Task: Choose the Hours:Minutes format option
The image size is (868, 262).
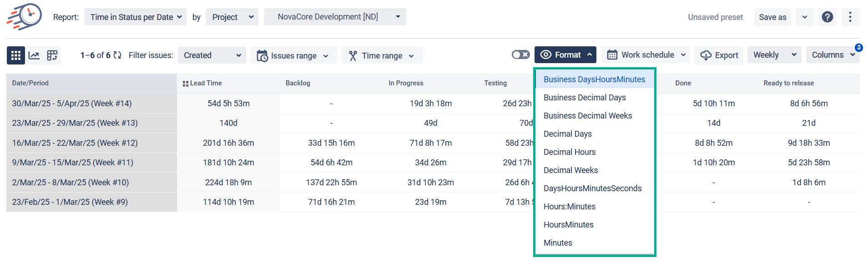Action: coord(570,207)
